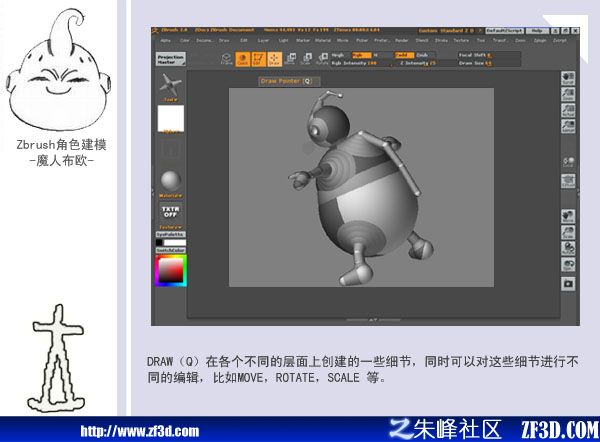Enable the Mrgb draw mode
This screenshot has width=600, height=442.
point(338,55)
